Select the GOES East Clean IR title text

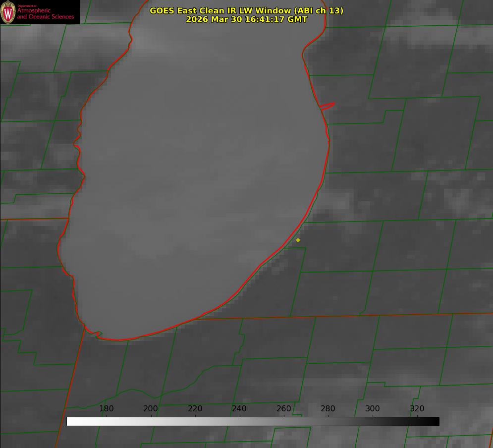click(x=246, y=11)
